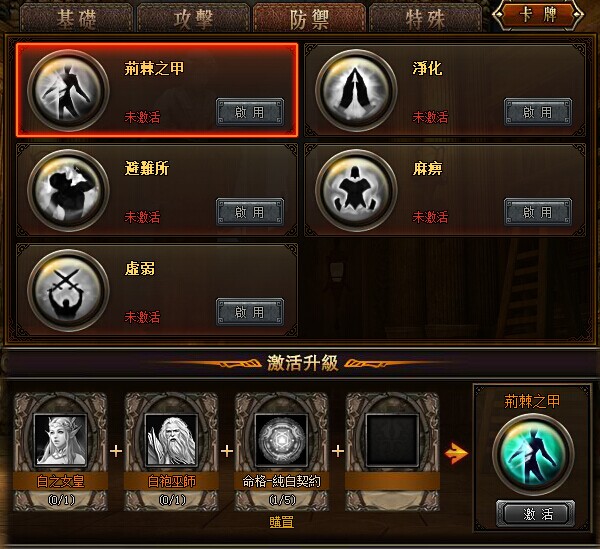
Task: Select the 淨化 praying hands skill icon
Action: pos(356,91)
